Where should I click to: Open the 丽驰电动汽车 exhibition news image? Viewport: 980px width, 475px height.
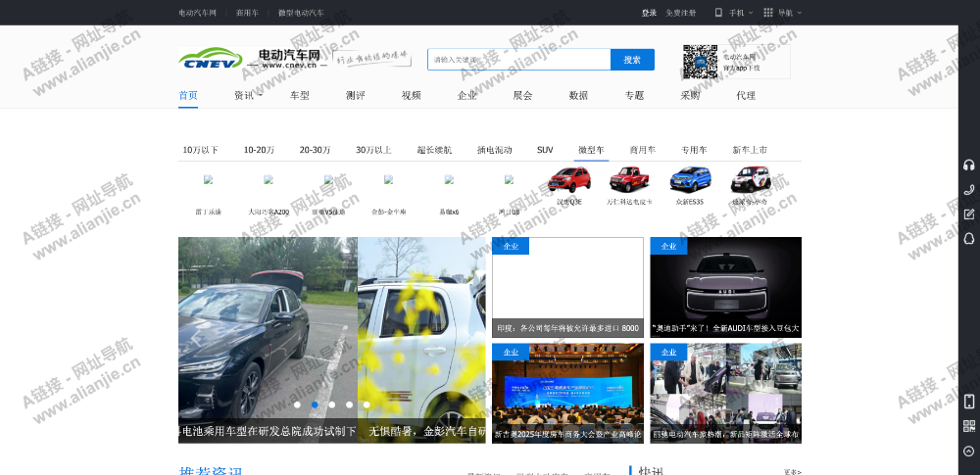click(x=725, y=393)
